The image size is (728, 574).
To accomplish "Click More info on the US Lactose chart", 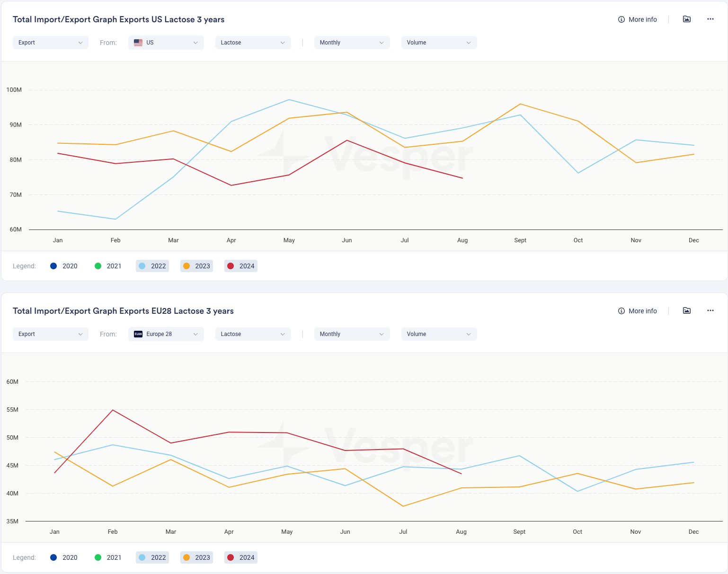I will point(642,19).
